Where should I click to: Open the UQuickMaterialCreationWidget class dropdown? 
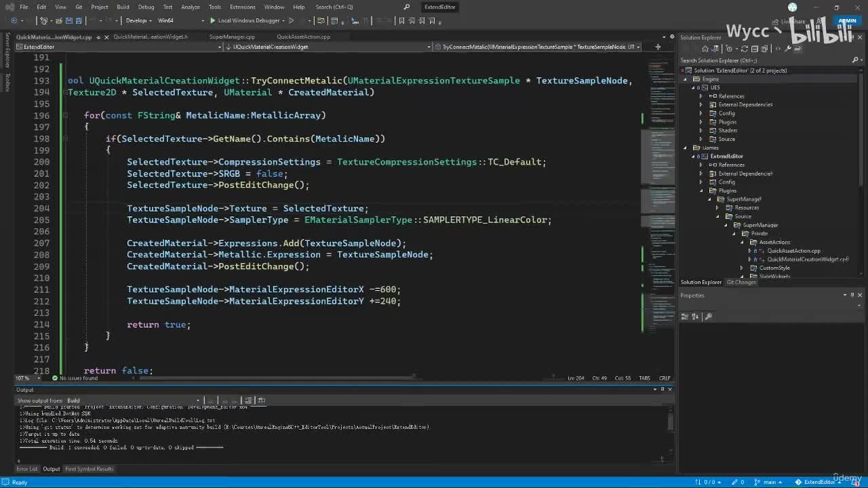pyautogui.click(x=329, y=47)
